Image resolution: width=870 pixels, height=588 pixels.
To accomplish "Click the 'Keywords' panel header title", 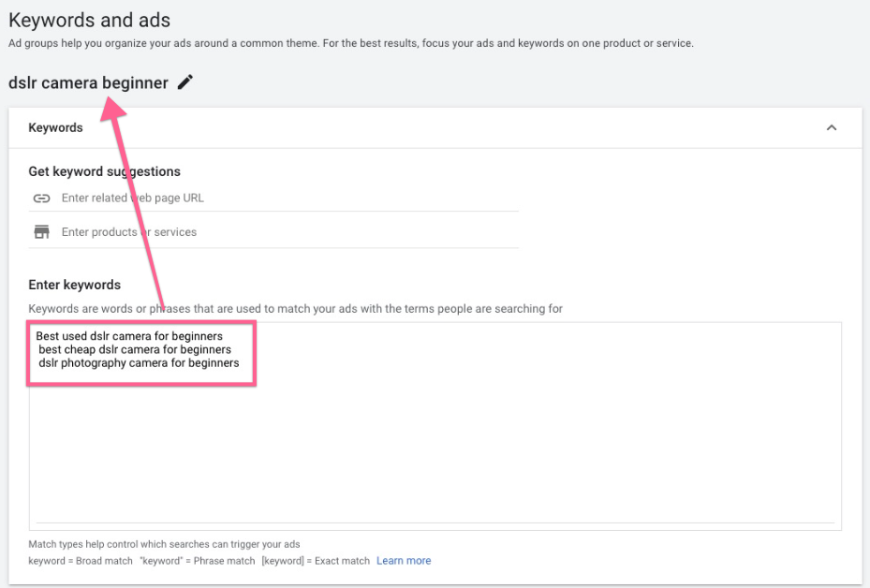I will click(55, 128).
